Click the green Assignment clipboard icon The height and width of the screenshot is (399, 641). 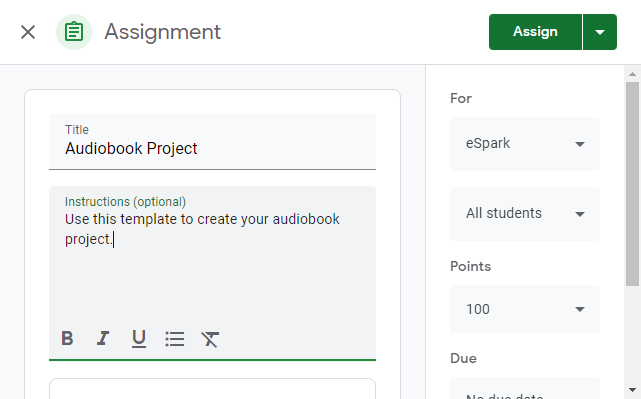pyautogui.click(x=74, y=32)
